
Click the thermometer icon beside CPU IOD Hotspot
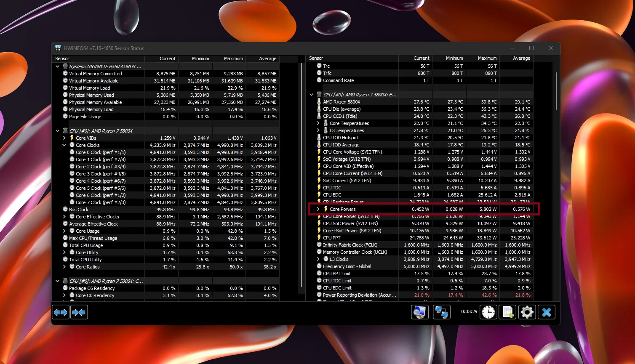coord(319,138)
